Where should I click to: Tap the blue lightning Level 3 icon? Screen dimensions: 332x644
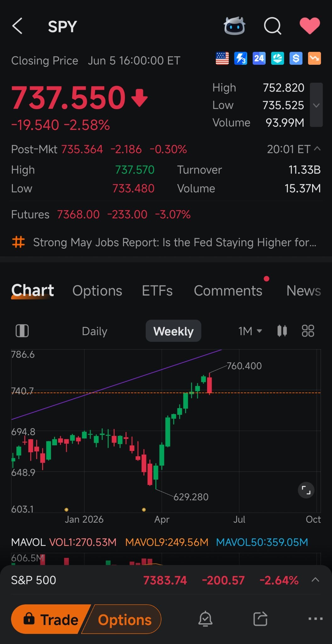[x=241, y=58]
